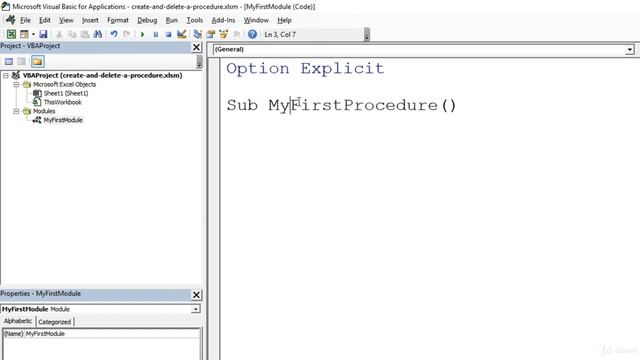Viewport: 640px width, 360px height.
Task: Open the Project Explorer icon
Action: tap(197, 34)
